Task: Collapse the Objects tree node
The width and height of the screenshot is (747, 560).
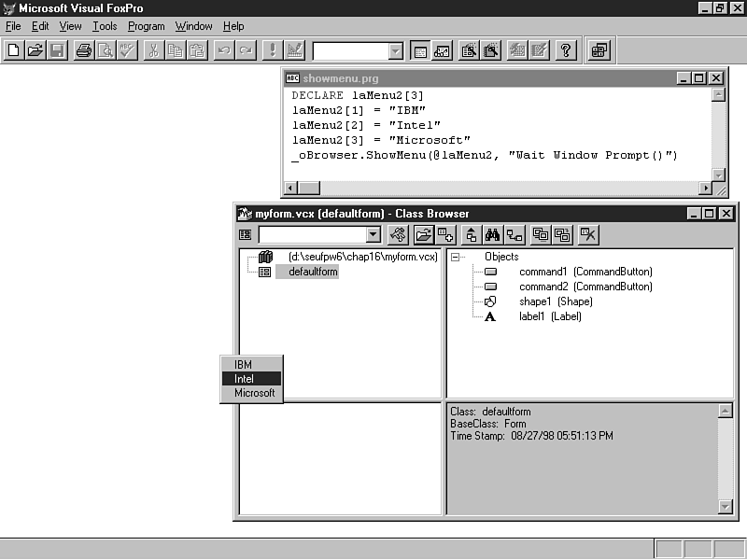Action: [456, 257]
